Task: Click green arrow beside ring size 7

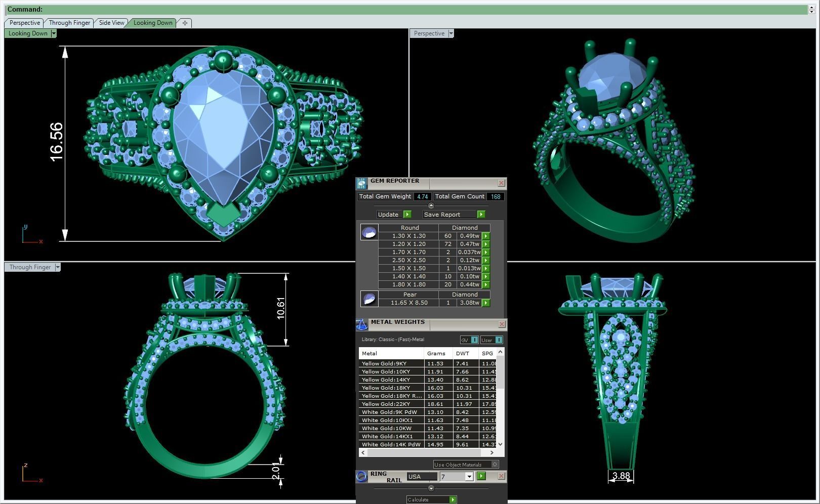Action: tap(481, 476)
